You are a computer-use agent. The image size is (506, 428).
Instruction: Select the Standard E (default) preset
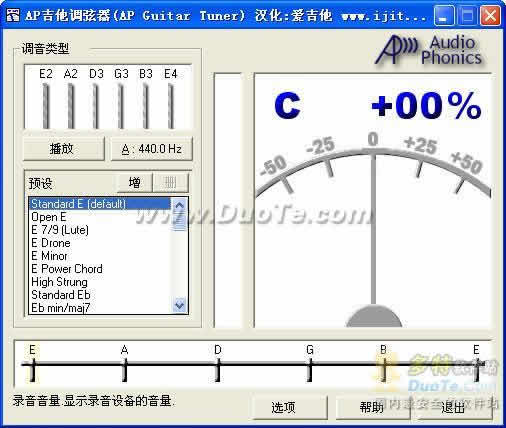[100, 204]
